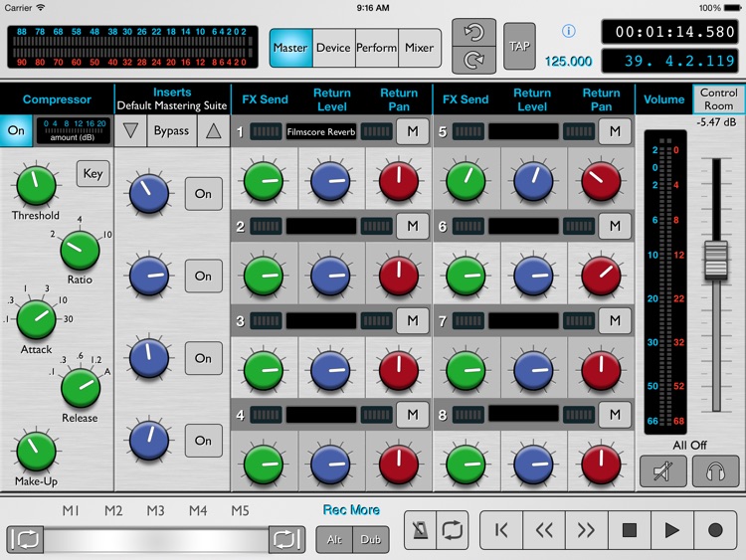Click the Control Room volume fader handle
746x560 pixels.
(716, 260)
